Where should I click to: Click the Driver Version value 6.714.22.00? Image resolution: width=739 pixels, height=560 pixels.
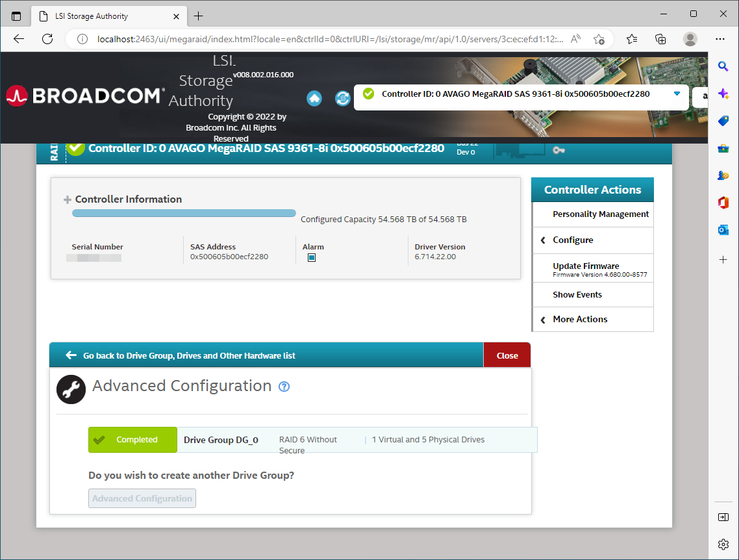point(435,257)
